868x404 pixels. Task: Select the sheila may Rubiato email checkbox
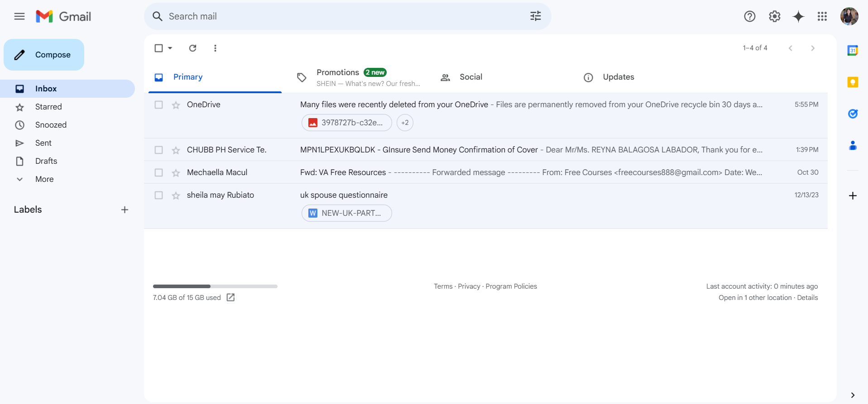point(158,195)
